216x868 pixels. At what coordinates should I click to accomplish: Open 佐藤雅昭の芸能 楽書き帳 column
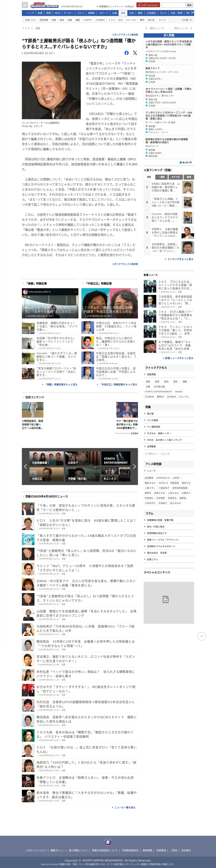tap(160, 520)
